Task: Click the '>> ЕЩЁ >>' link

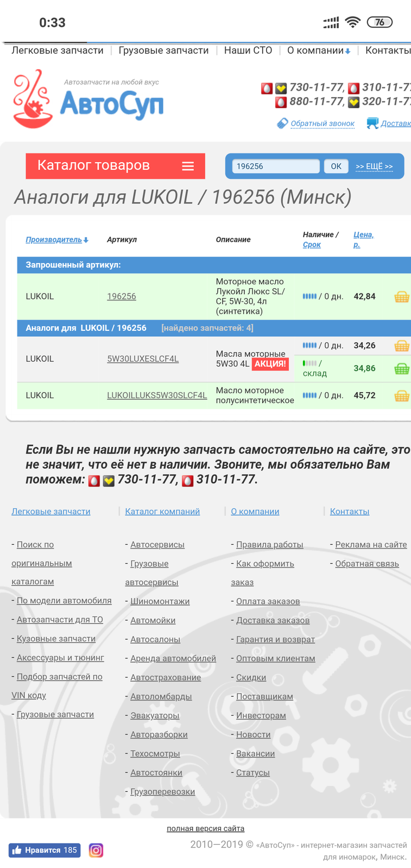Action: (374, 167)
